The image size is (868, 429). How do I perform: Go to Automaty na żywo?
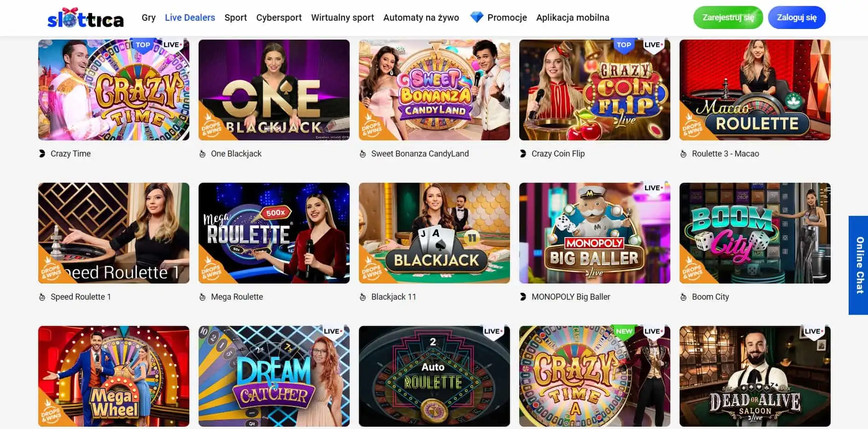click(x=421, y=17)
